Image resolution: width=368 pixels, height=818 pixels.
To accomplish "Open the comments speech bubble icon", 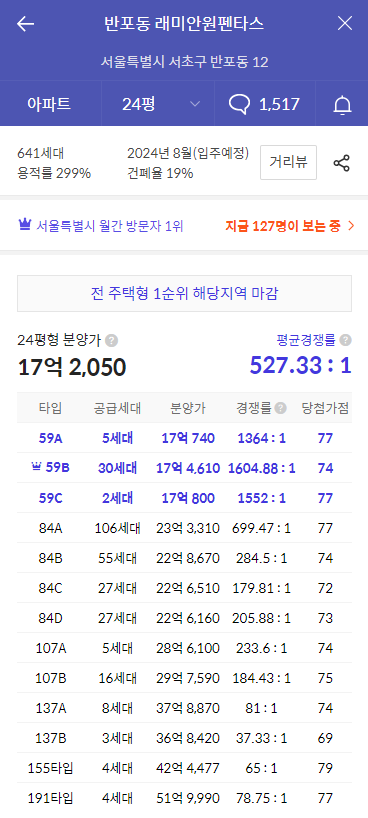I will pos(239,104).
